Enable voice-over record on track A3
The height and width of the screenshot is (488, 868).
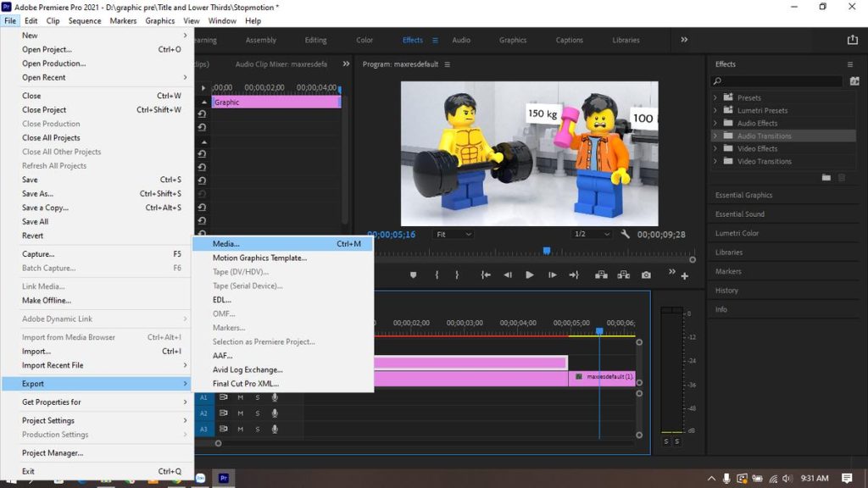(275, 429)
